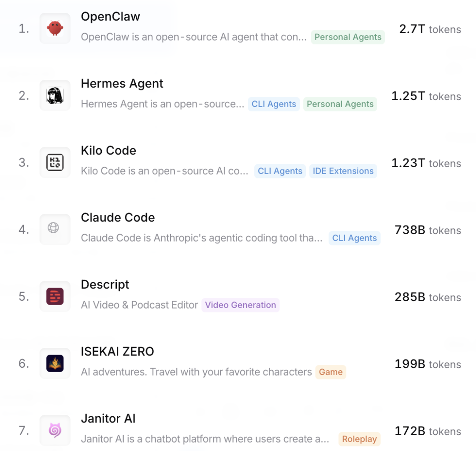
Task: Click rank number '1.' beside OpenClaw
Action: click(x=24, y=29)
